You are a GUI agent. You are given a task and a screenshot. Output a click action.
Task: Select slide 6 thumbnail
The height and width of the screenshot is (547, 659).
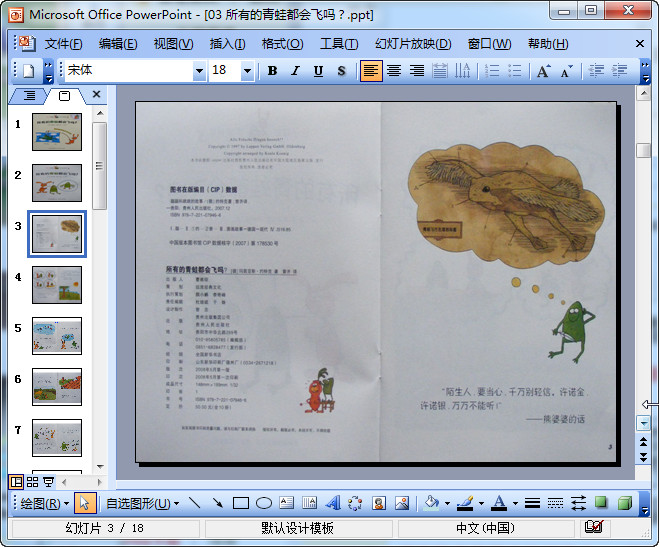(57, 387)
